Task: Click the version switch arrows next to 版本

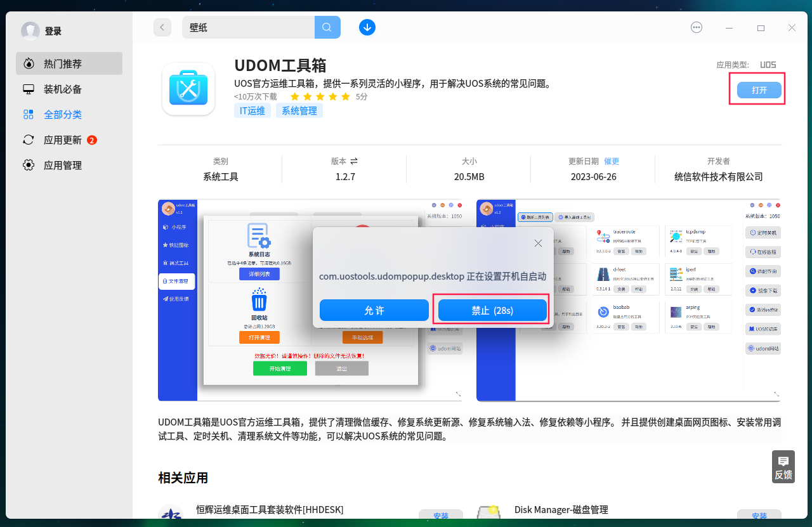Action: pyautogui.click(x=354, y=161)
